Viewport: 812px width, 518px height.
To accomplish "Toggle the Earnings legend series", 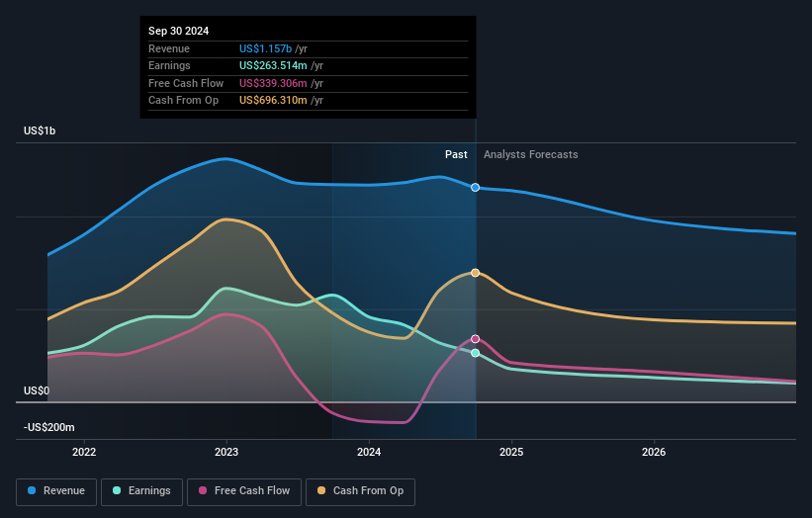I will point(141,491).
